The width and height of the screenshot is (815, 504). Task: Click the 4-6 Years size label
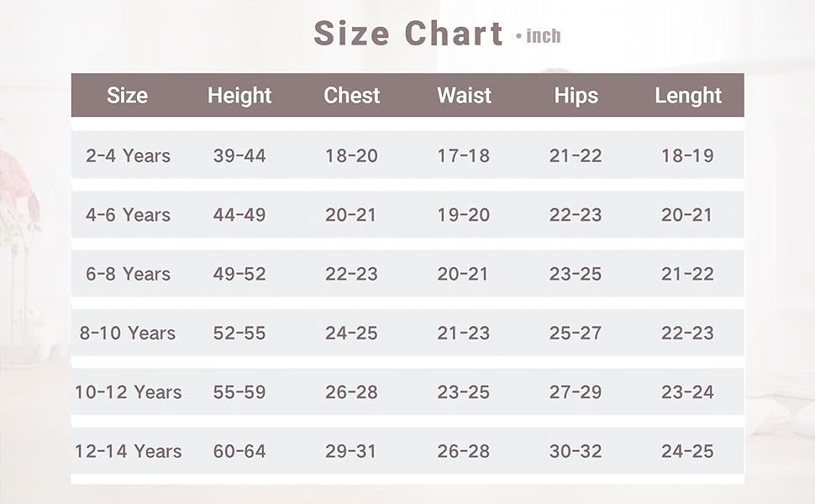tap(128, 215)
